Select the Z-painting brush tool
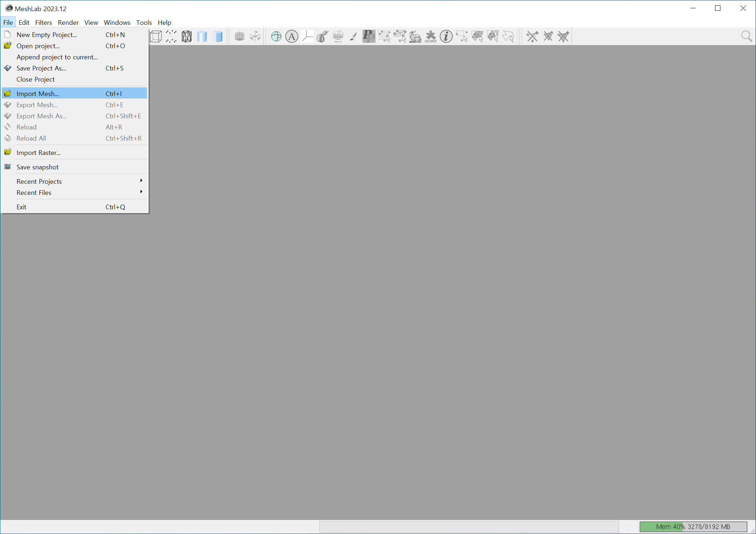Image resolution: width=756 pixels, height=534 pixels. (353, 36)
